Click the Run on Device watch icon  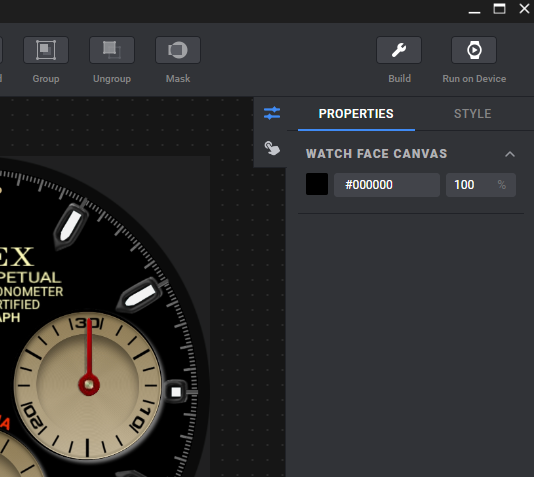coord(474,50)
